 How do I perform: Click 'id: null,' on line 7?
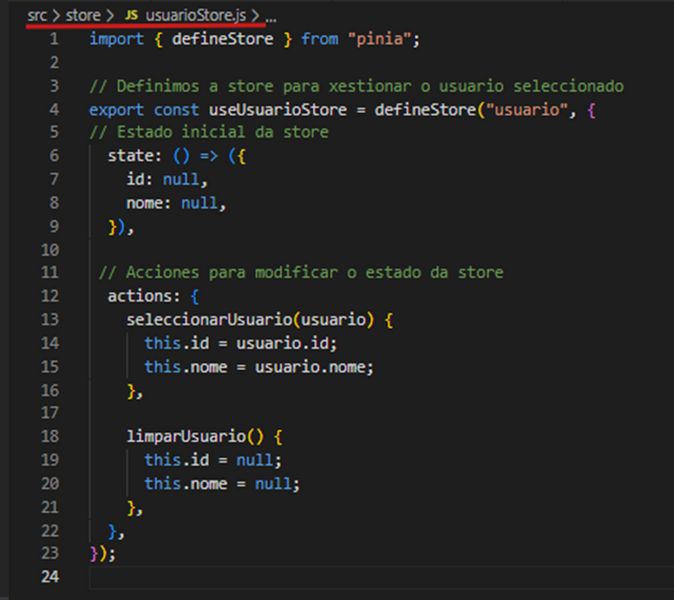[x=167, y=179]
